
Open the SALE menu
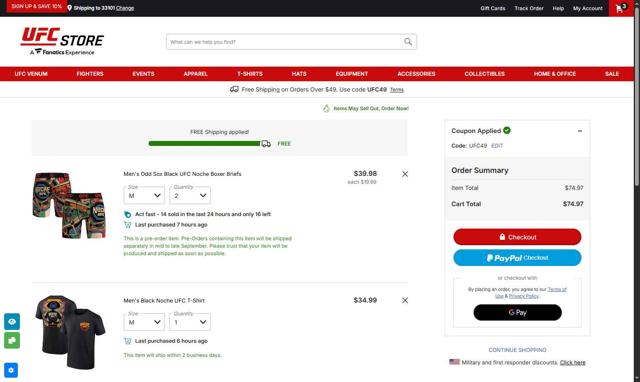612,74
